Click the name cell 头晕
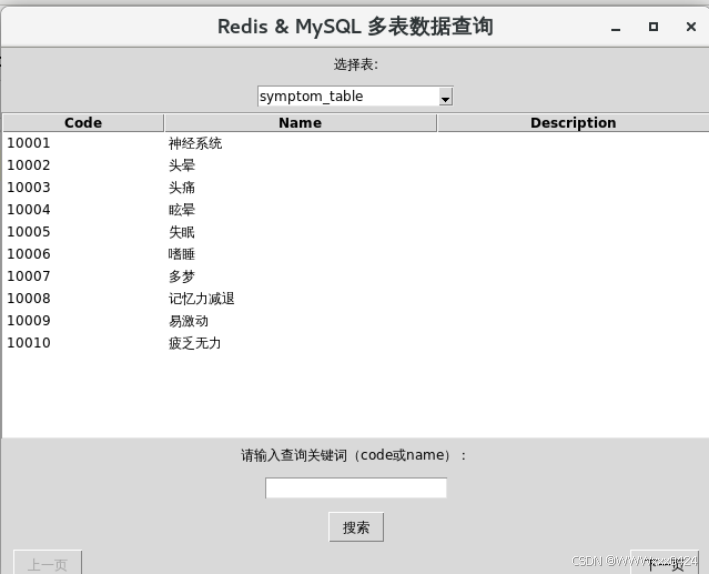Viewport: 710px width, 574px height. pos(182,166)
